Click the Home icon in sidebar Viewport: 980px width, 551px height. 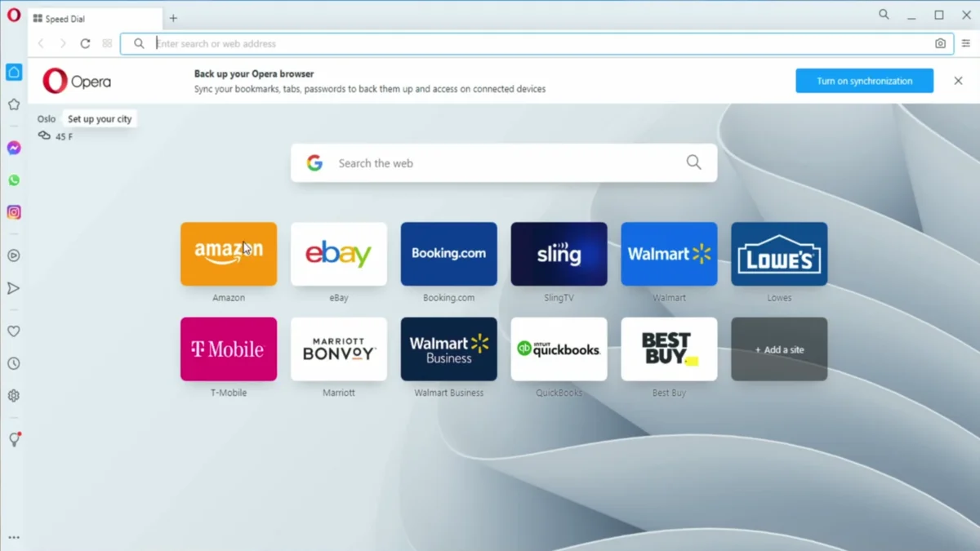[14, 73]
